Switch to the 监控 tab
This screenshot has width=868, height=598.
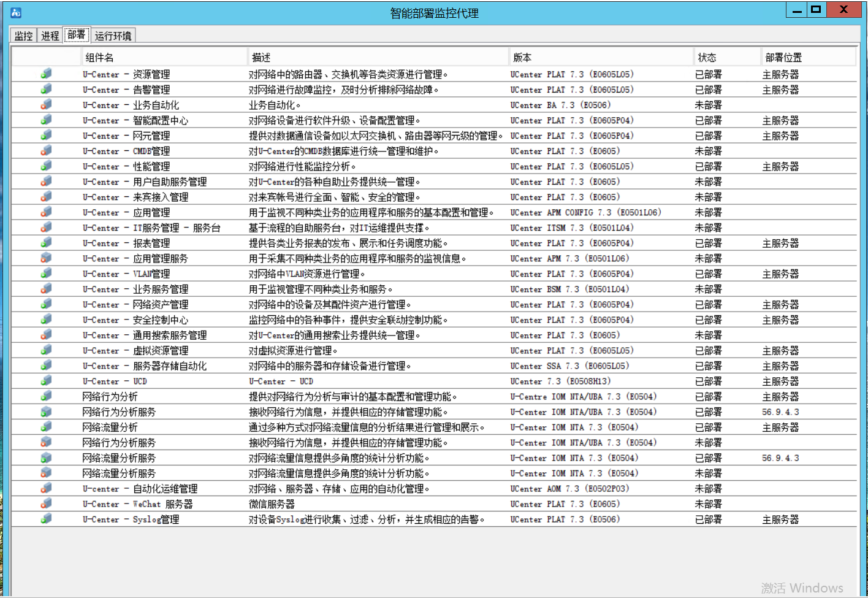[x=23, y=36]
